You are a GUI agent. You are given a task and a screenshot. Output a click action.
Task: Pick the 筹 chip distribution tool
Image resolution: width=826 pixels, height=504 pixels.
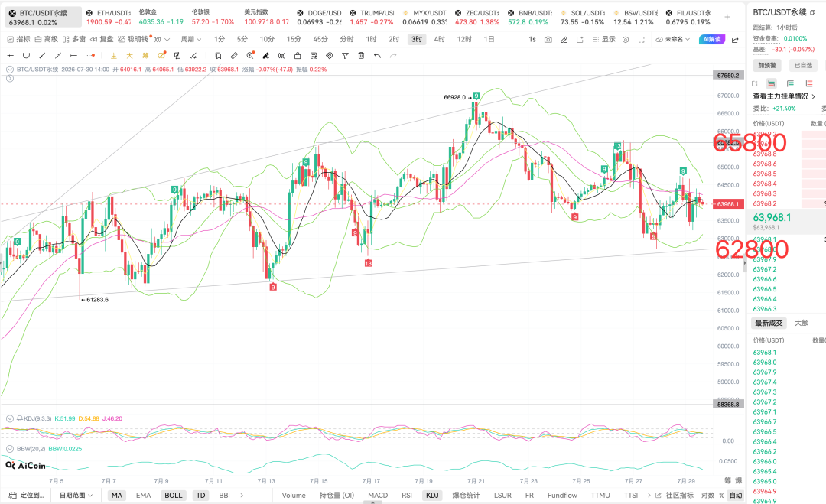click(145, 55)
